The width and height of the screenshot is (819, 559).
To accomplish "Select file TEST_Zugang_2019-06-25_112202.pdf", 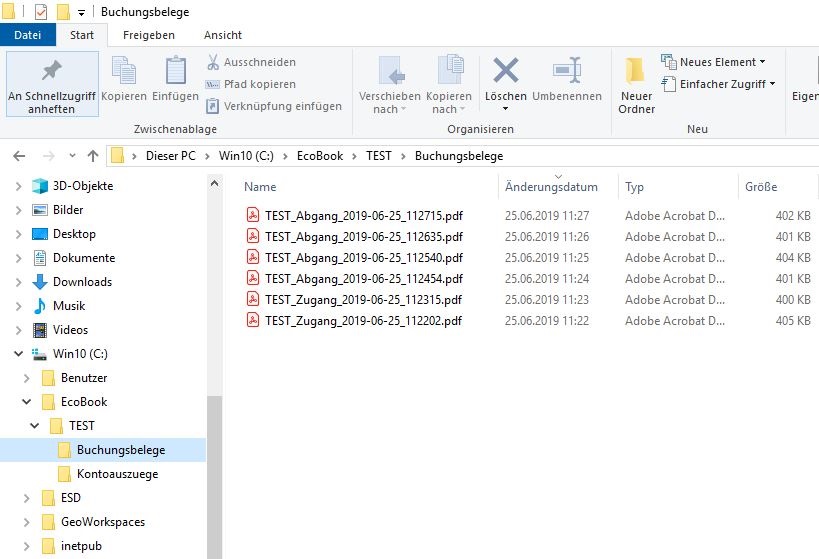I will point(363,321).
